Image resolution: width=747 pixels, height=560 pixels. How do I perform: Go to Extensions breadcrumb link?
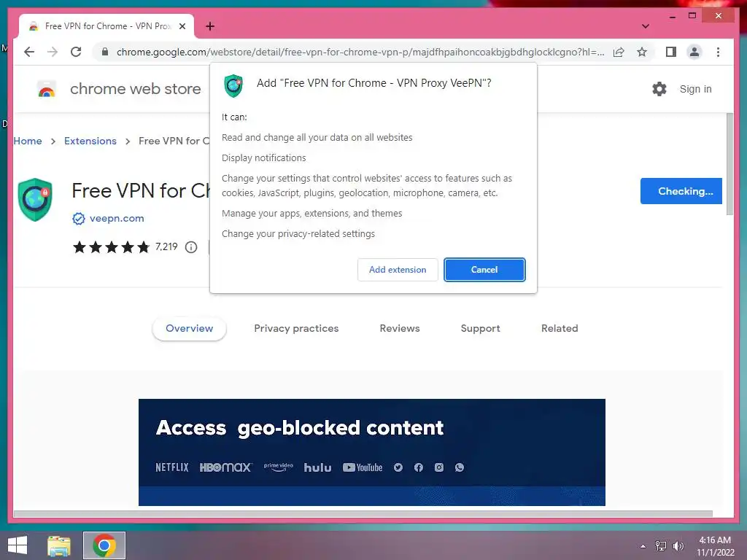90,141
